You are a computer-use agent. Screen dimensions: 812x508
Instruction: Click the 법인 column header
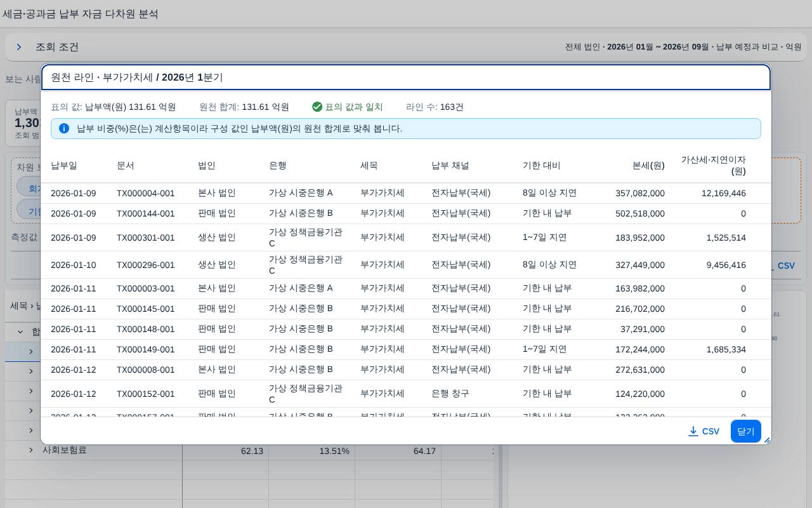click(x=207, y=165)
